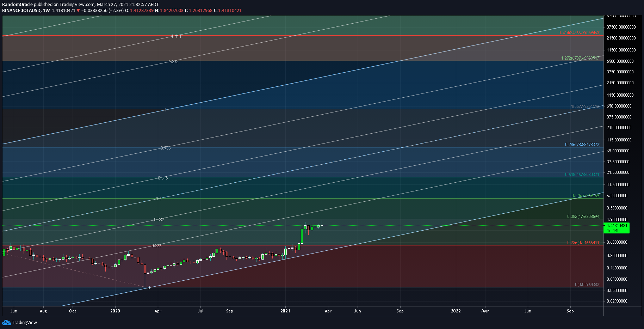Click the 0.786(78.88178372) Fibonacci level label
Viewport: 644px width, 329px height.
pos(583,145)
